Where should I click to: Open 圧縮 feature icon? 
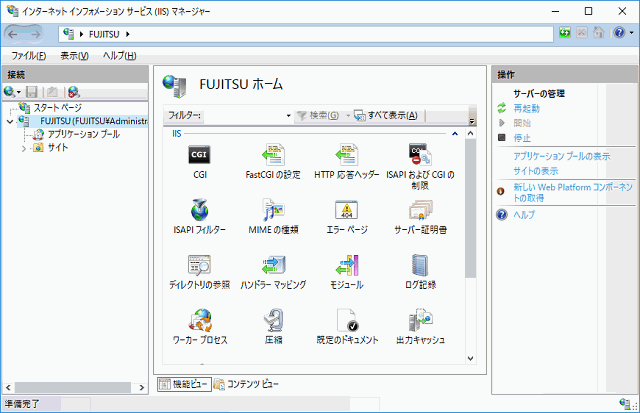(273, 320)
